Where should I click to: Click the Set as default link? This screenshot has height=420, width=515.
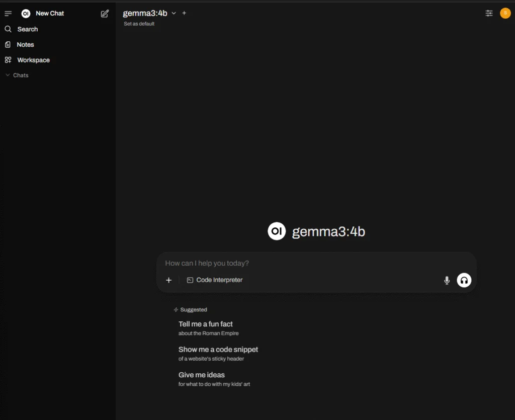click(139, 24)
